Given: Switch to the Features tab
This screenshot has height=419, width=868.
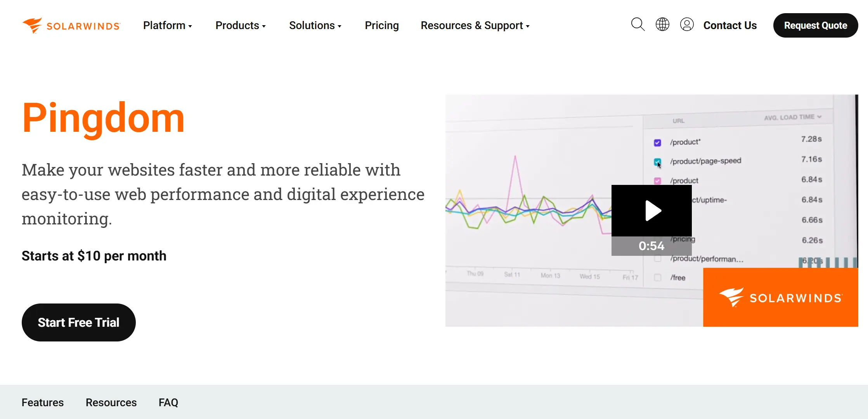Looking at the screenshot, I should (x=43, y=402).
